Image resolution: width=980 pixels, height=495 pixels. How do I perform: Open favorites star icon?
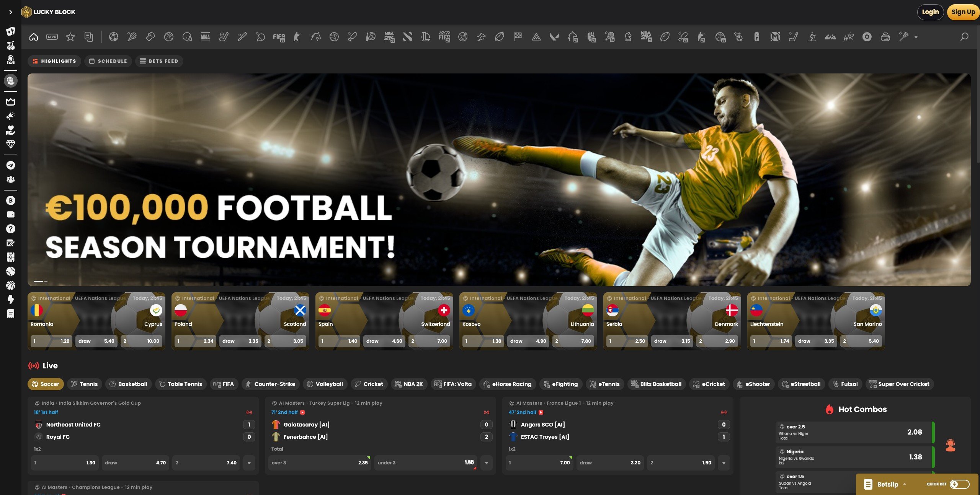point(70,37)
